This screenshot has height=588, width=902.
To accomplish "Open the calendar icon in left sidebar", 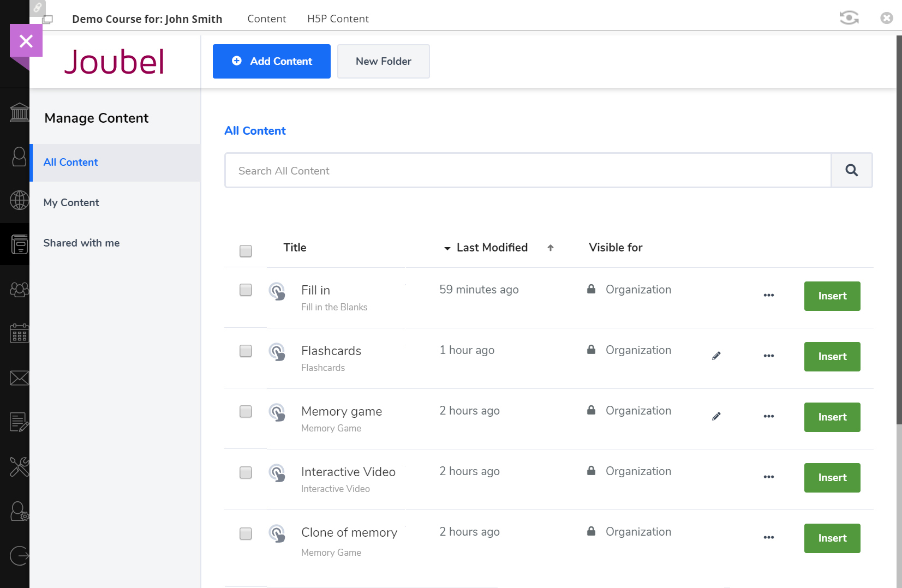I will (19, 333).
